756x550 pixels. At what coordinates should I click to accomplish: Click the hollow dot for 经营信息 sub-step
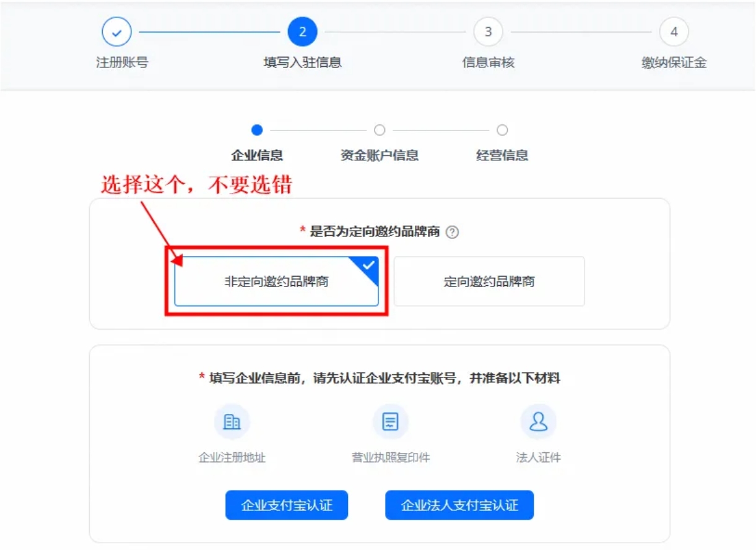(x=502, y=130)
